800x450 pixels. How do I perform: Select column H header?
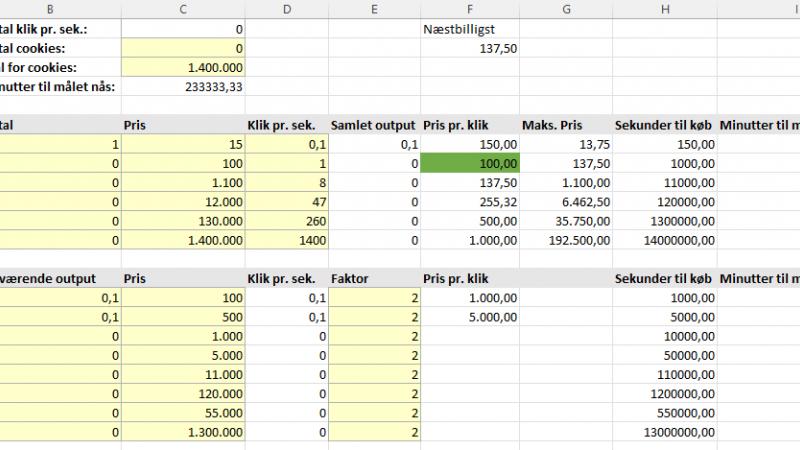(x=665, y=9)
